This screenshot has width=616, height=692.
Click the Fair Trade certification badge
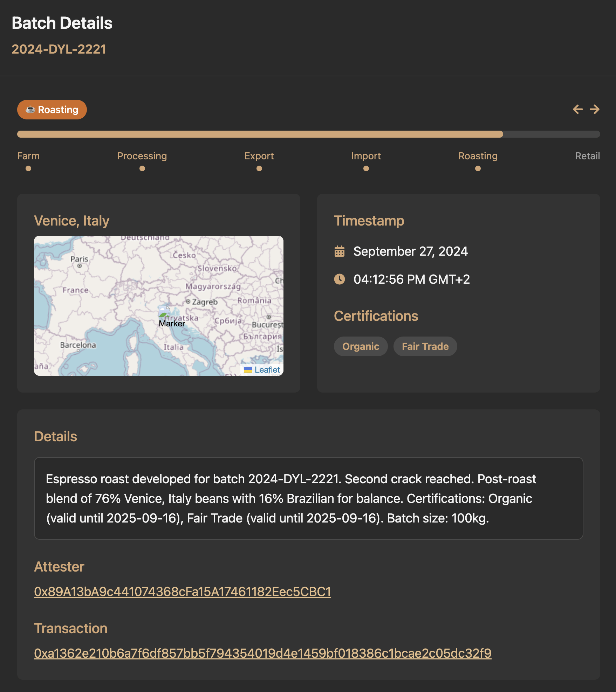pyautogui.click(x=425, y=346)
